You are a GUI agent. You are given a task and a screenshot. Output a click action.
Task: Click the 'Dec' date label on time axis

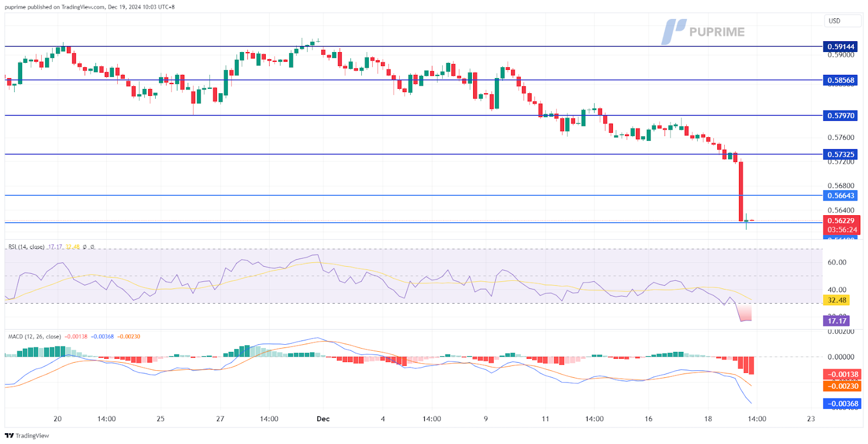(x=323, y=419)
